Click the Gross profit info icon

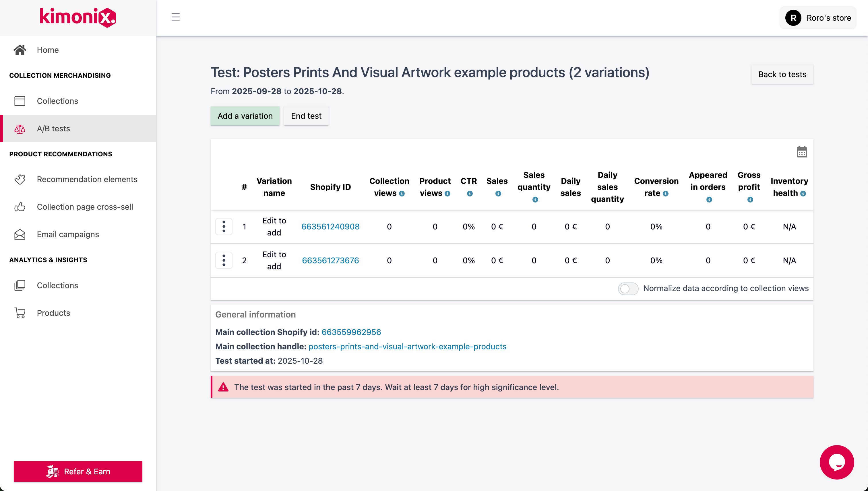750,200
